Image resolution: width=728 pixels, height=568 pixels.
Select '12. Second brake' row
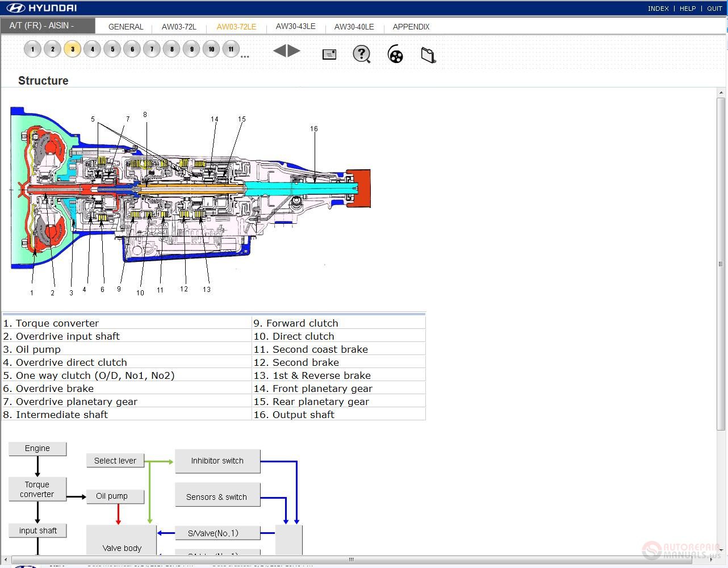(338, 362)
